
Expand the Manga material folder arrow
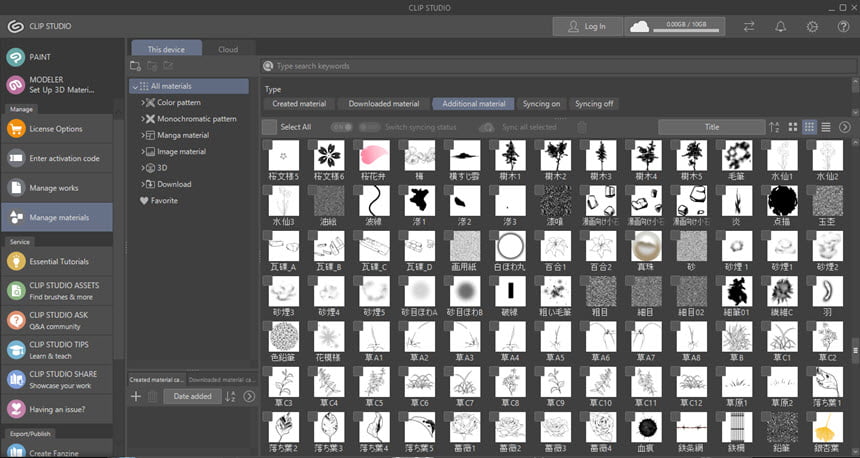click(143, 135)
